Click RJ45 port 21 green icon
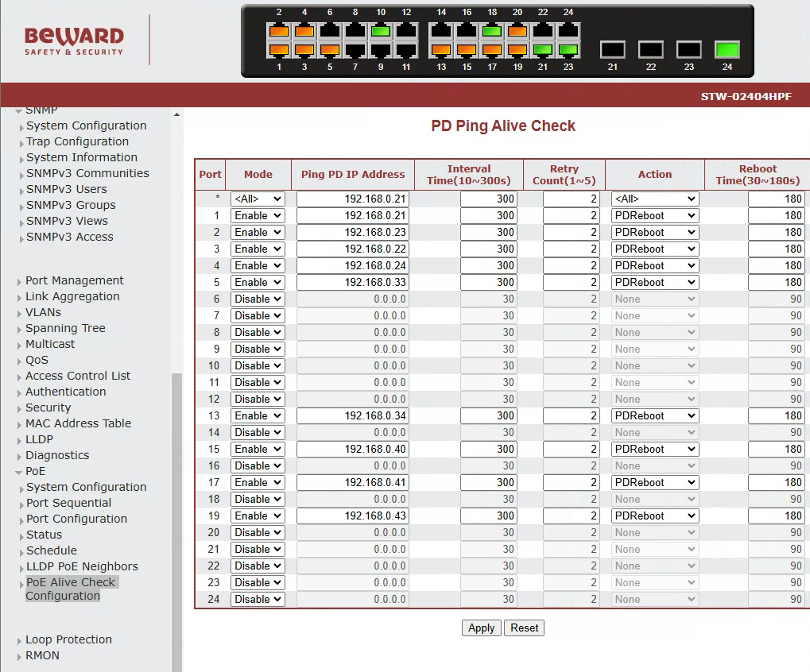 [542, 50]
